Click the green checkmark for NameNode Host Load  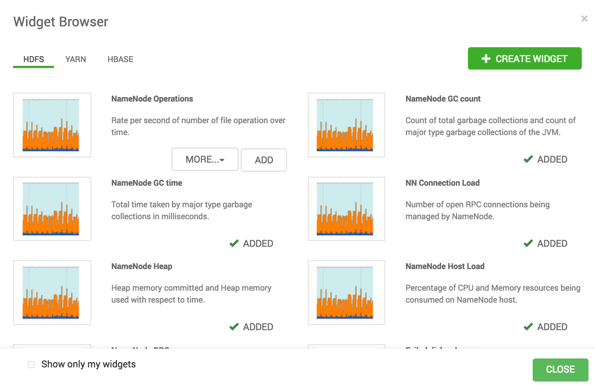pyautogui.click(x=528, y=327)
